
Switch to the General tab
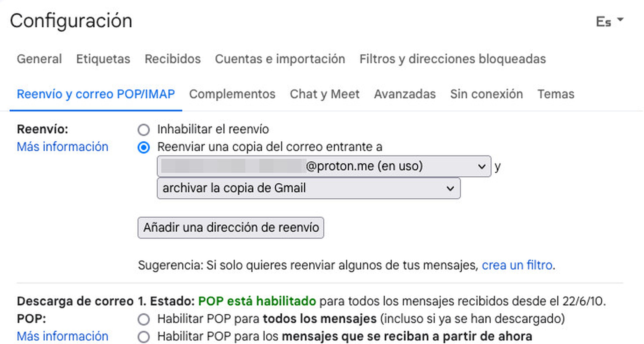pos(39,59)
